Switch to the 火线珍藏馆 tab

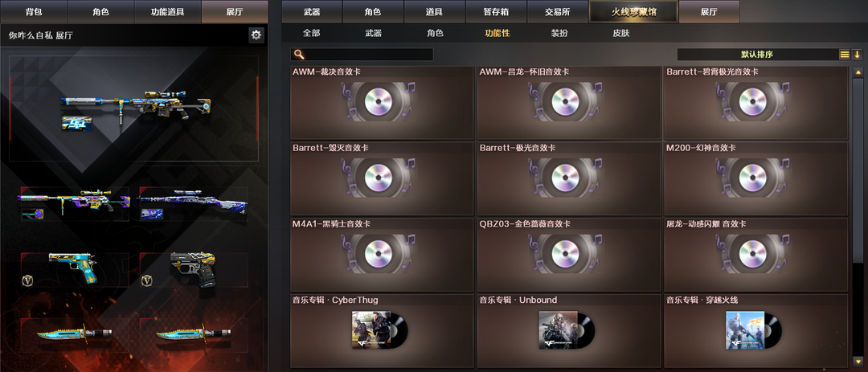[x=634, y=11]
